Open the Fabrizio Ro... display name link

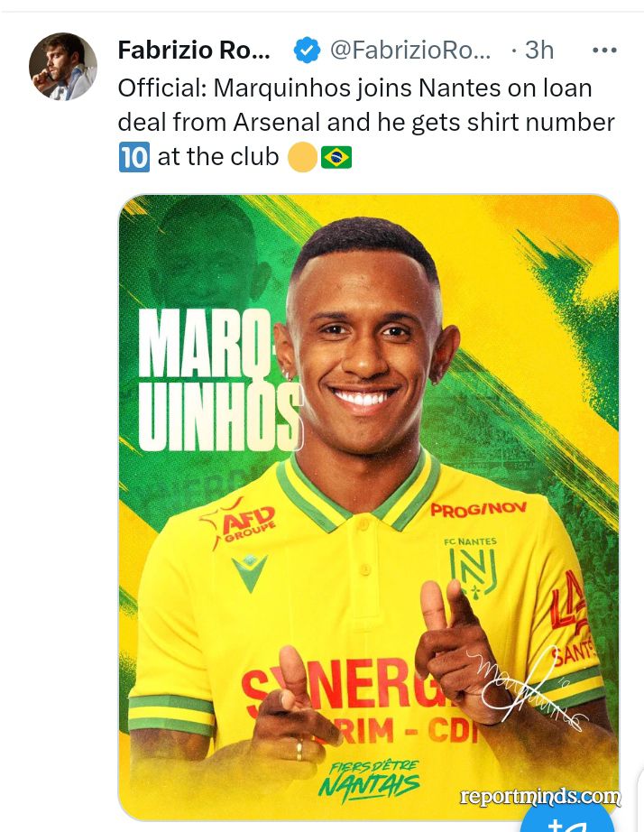point(194,51)
